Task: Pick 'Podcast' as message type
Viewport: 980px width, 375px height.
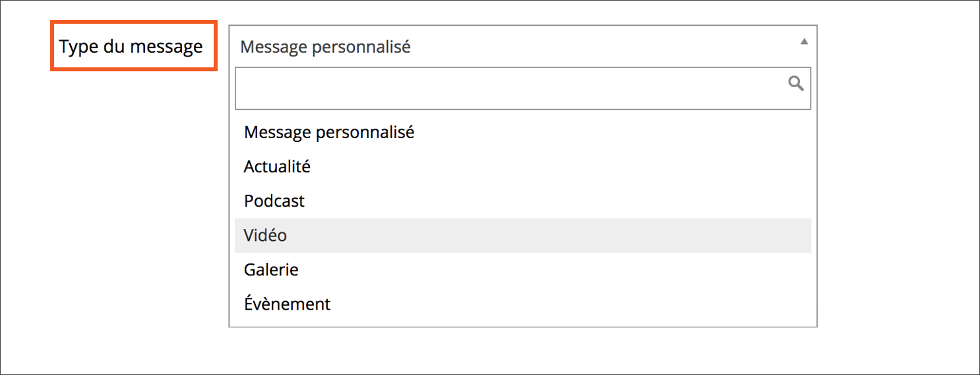Action: point(522,201)
